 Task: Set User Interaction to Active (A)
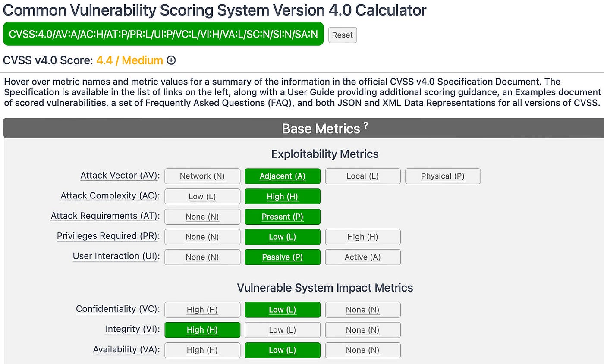(x=363, y=257)
